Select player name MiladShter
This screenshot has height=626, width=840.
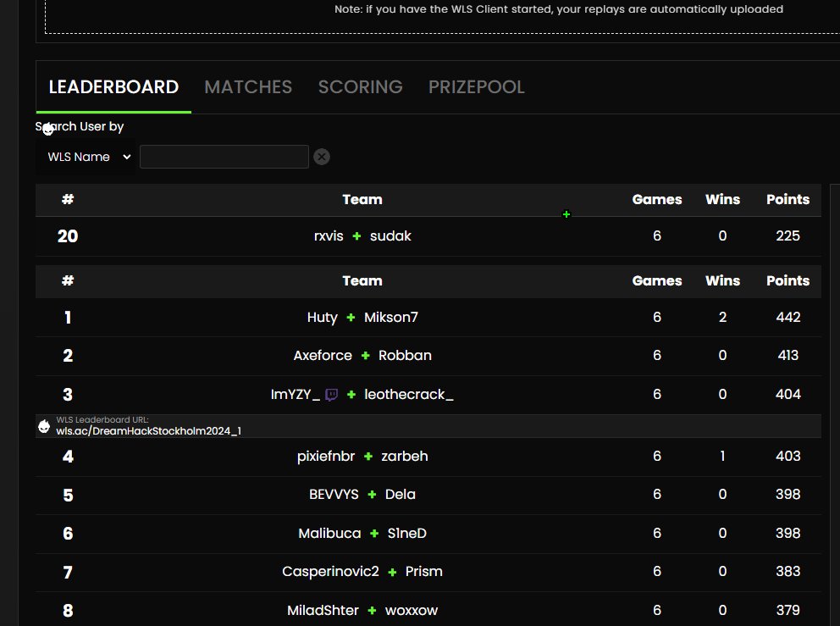[323, 611]
